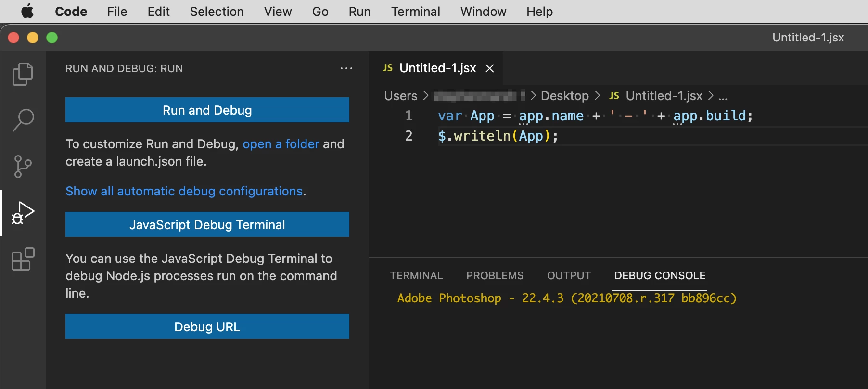Follow the open a folder link
Viewport: 868px width, 389px height.
tap(281, 144)
